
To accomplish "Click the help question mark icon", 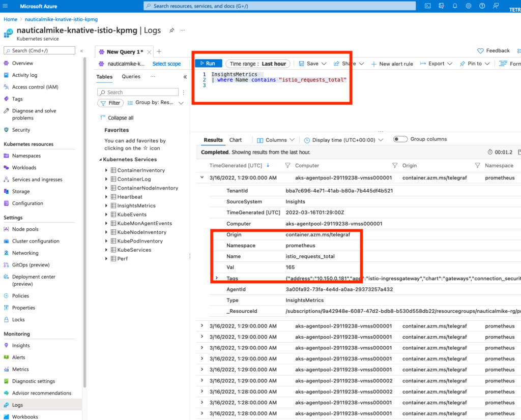I will coord(482,6).
